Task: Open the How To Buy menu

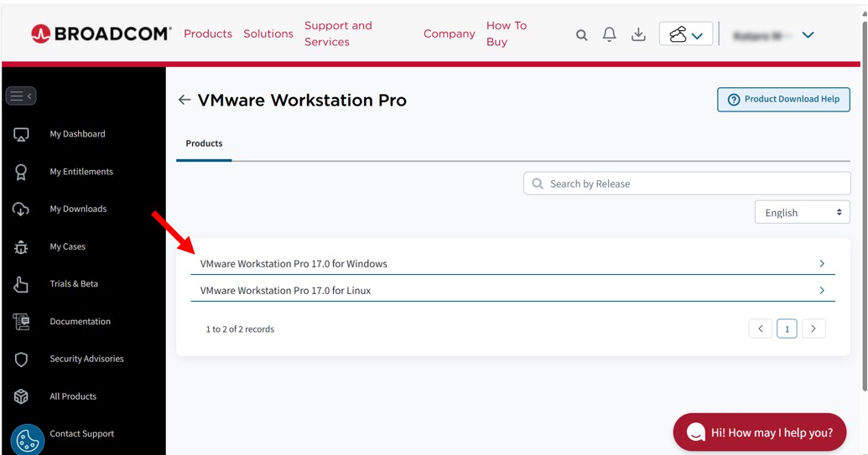Action: 507,34
